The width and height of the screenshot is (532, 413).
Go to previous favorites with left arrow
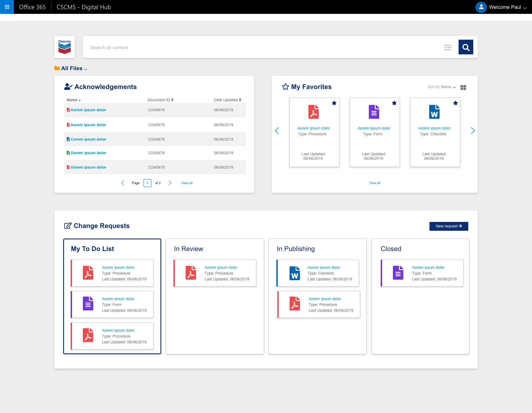pyautogui.click(x=277, y=131)
